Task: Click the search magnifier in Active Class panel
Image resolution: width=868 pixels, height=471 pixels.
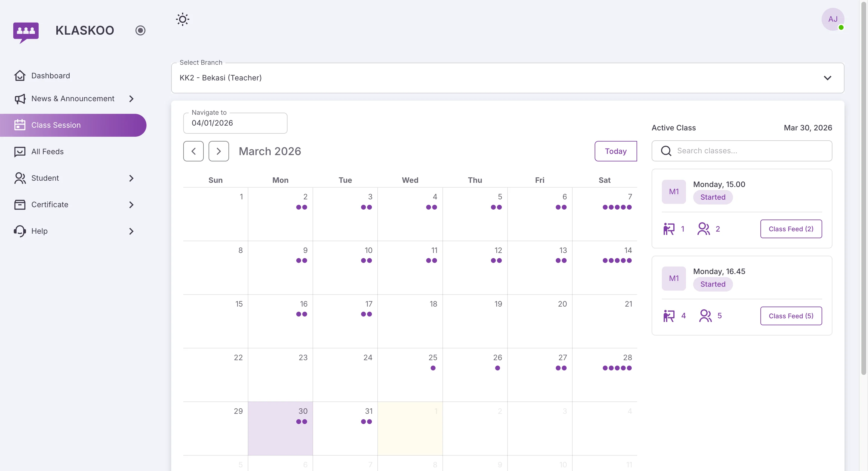Action: click(665, 151)
